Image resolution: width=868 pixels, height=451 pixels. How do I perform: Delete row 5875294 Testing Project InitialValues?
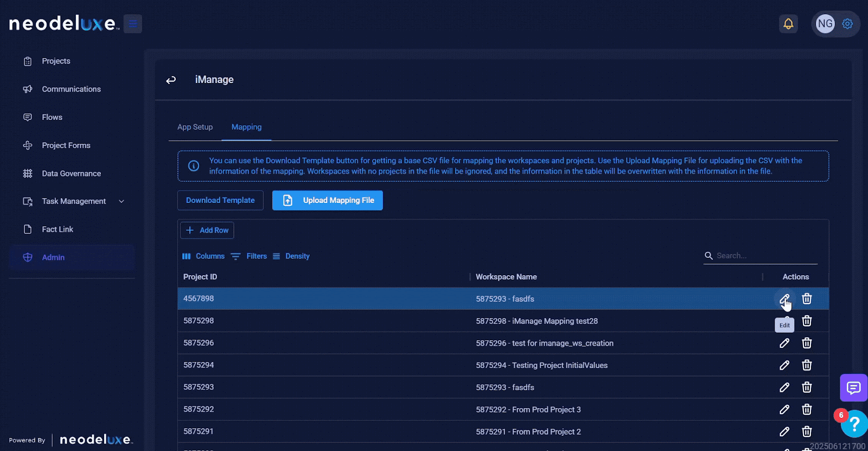click(x=807, y=365)
